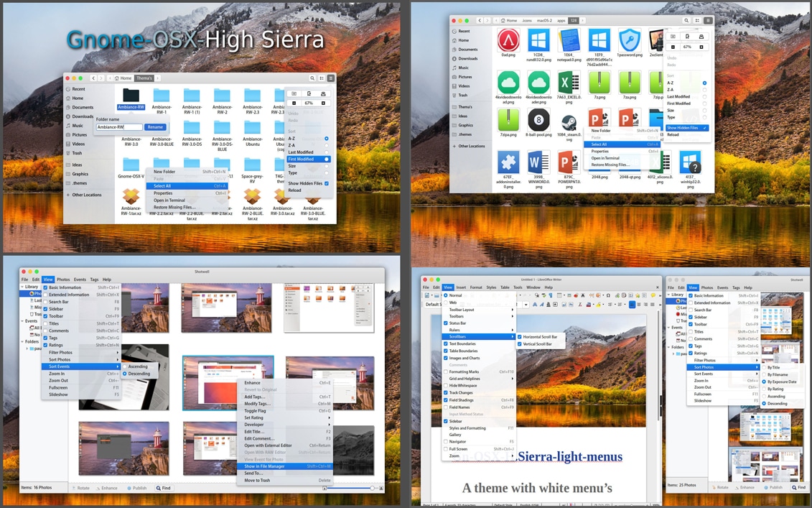812x508 pixels.
Task: Click Folder name input field
Action: pyautogui.click(x=120, y=127)
